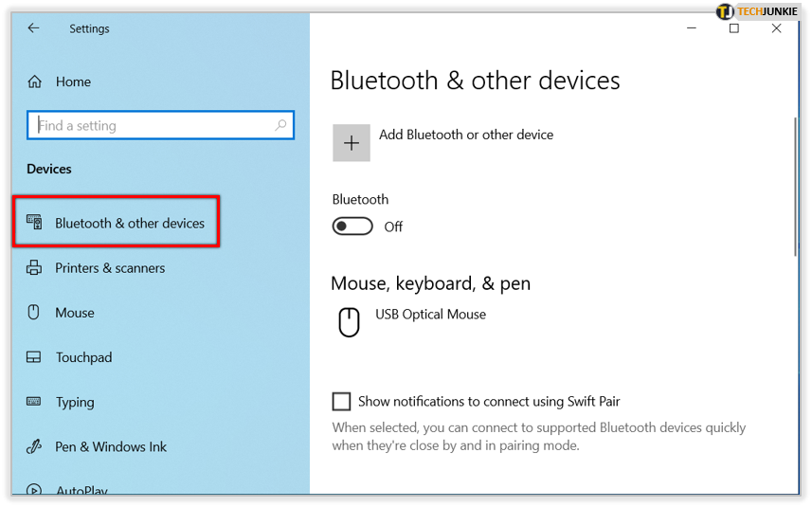Click the search magnifier icon
Screen dimensions: 812x507
pyautogui.click(x=280, y=125)
